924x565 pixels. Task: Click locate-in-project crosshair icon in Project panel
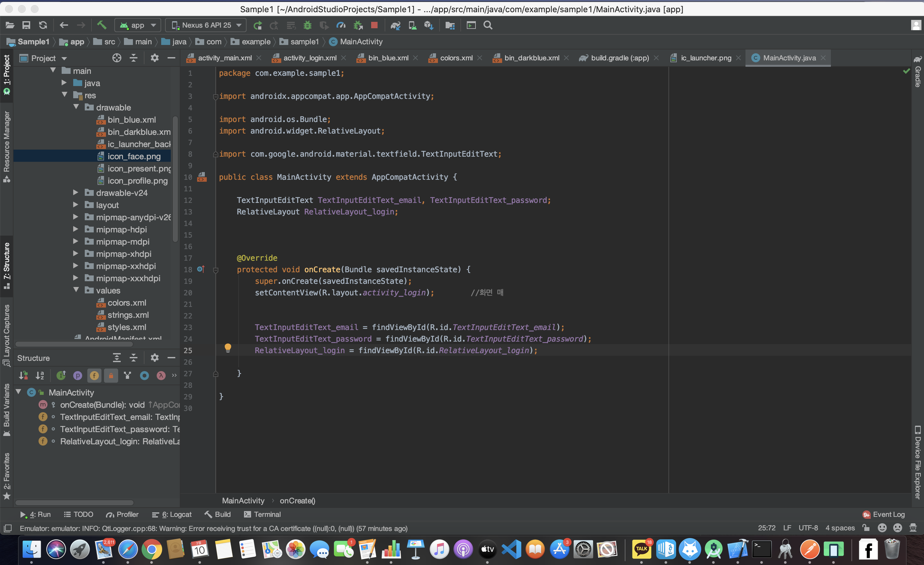pyautogui.click(x=117, y=58)
